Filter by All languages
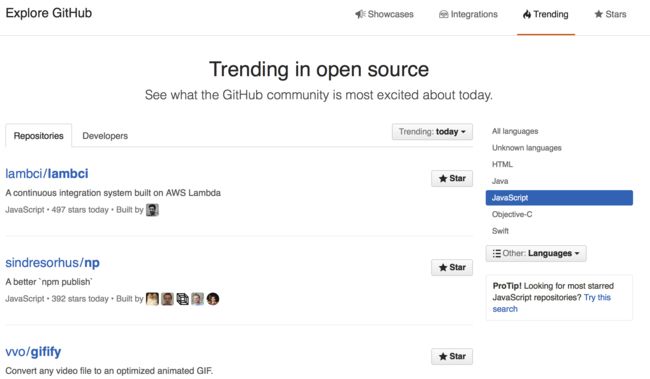The image size is (650, 379). pos(515,131)
